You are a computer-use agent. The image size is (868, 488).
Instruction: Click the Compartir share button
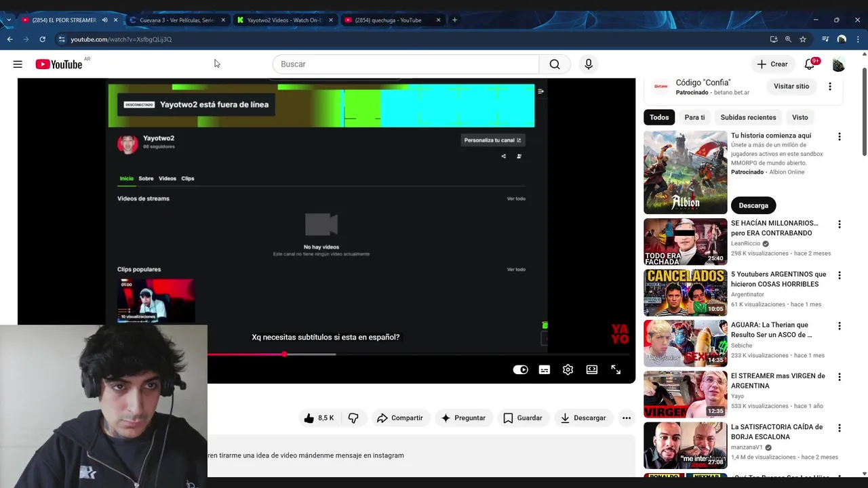coord(400,418)
